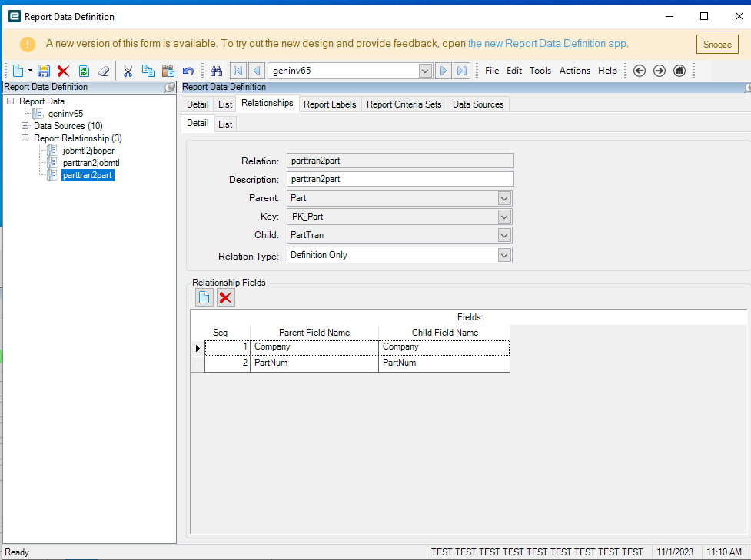
Task: Add a new relationship field row
Action: [204, 298]
